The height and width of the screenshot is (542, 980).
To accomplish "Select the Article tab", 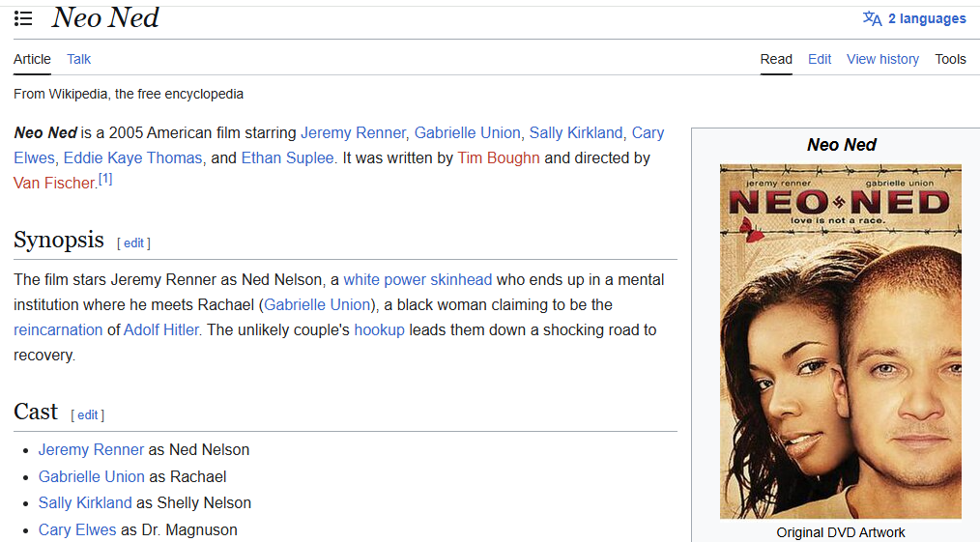I will [x=32, y=59].
